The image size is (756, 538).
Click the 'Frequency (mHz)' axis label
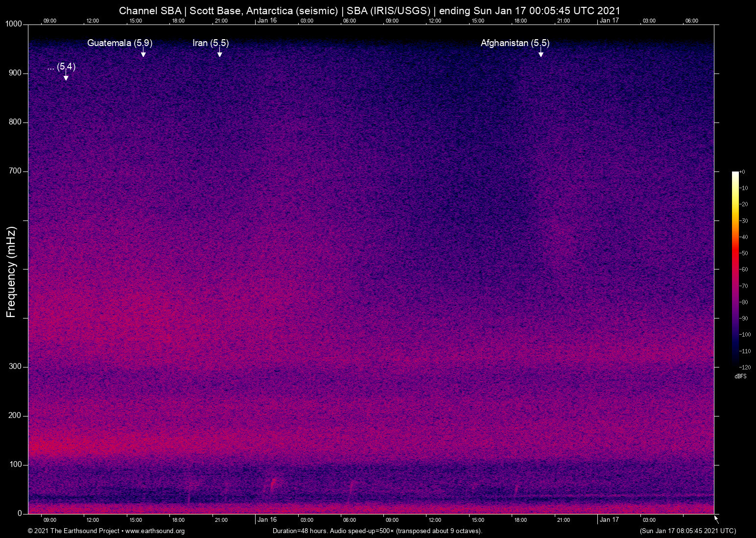point(11,272)
